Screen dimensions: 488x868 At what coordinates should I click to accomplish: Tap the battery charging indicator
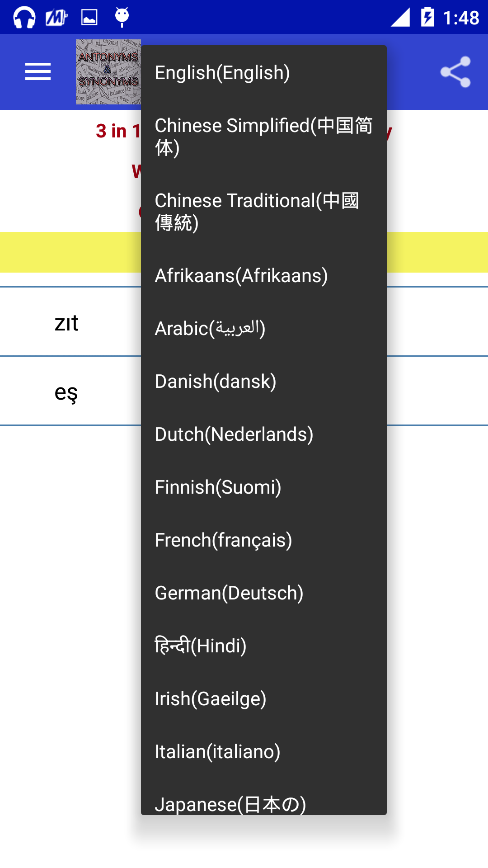click(x=427, y=17)
